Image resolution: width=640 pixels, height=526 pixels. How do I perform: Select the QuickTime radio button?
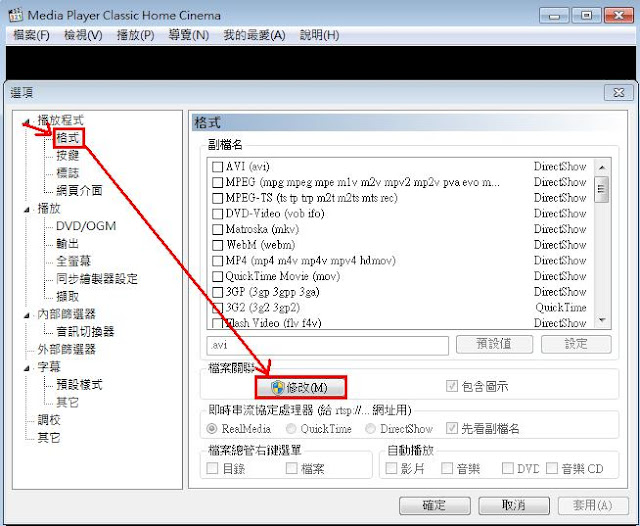click(x=291, y=428)
